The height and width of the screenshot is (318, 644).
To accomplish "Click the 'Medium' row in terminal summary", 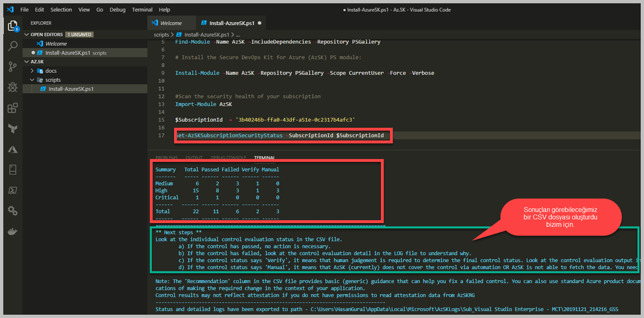I will coord(217,183).
